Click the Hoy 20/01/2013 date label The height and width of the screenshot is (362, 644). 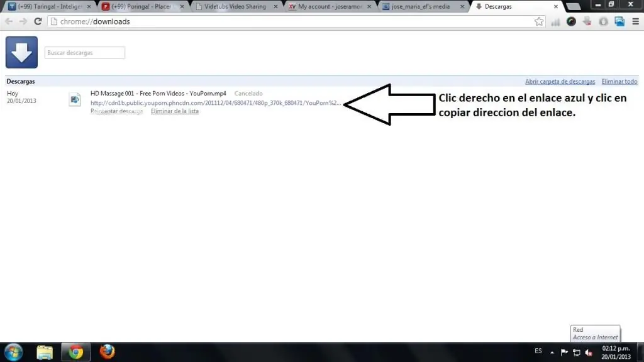(21, 97)
